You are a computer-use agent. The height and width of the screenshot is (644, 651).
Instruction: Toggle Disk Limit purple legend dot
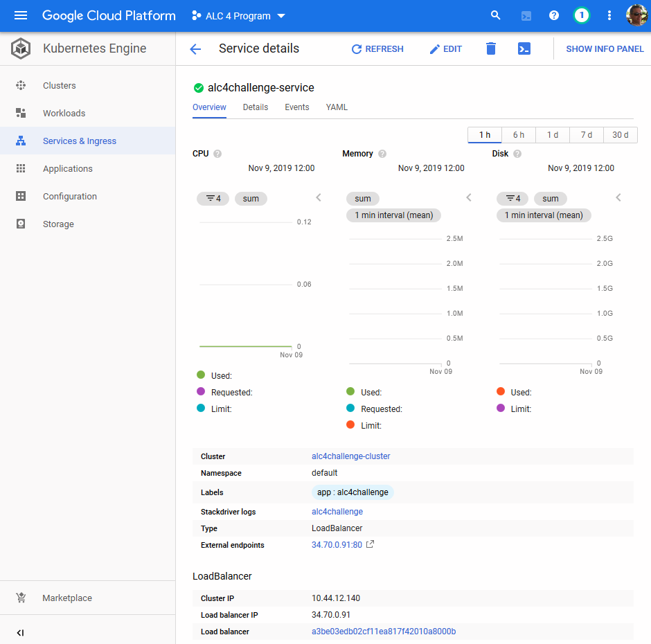(501, 408)
